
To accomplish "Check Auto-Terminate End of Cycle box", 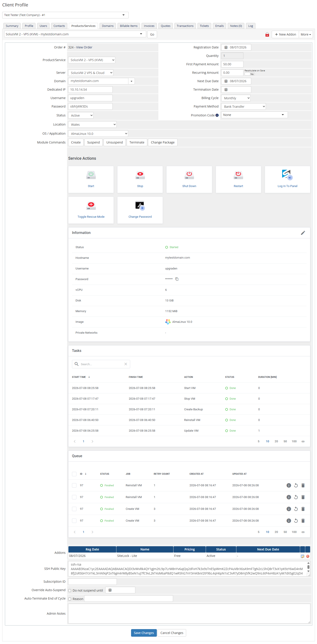I will tap(70, 599).
